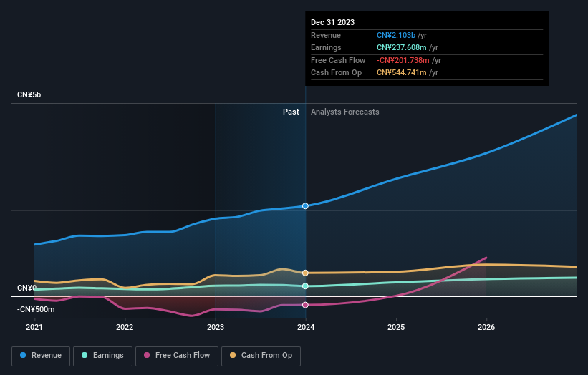Click the 2024 x-axis label

pyautogui.click(x=306, y=328)
